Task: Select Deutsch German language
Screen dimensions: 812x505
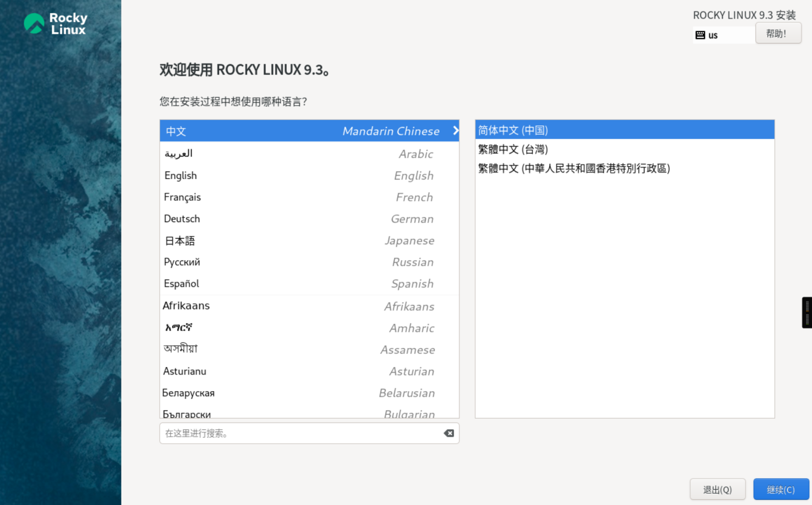Action: 309,219
